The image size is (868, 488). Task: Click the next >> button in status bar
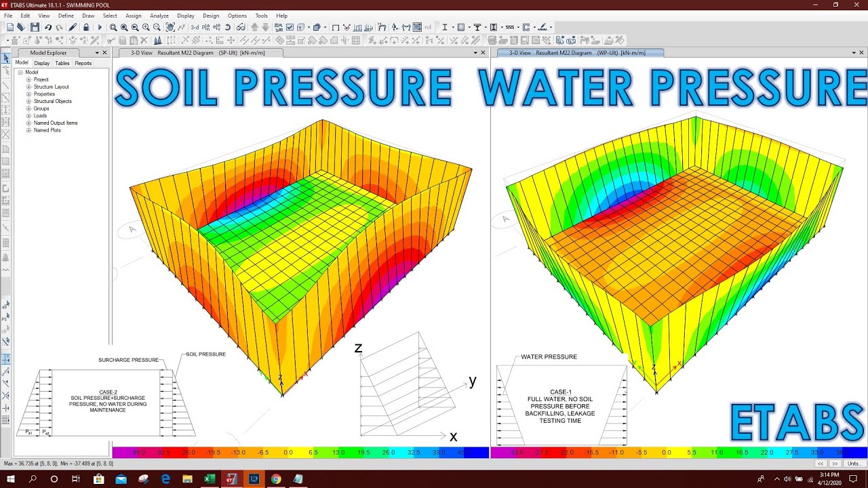(835, 464)
